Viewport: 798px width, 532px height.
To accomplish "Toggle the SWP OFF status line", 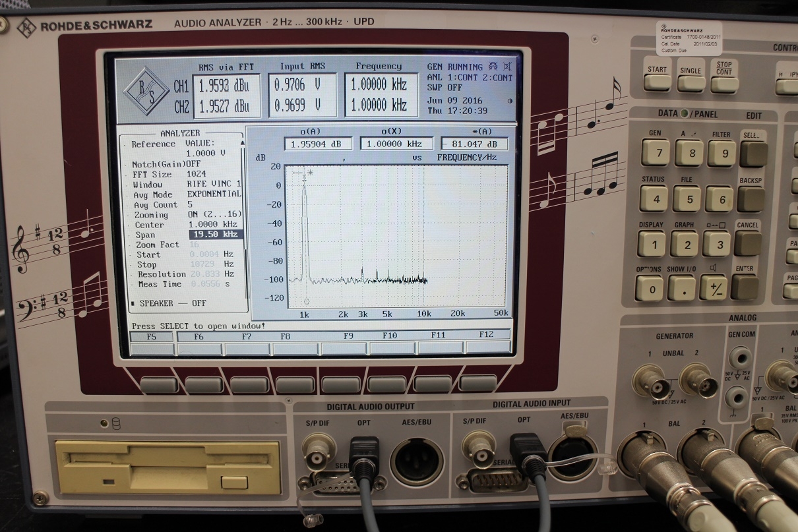I will [445, 87].
